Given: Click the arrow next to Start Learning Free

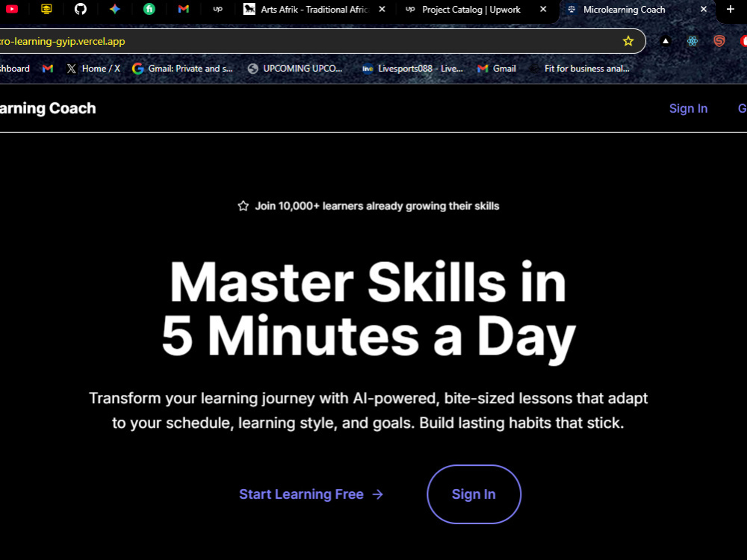Looking at the screenshot, I should pyautogui.click(x=378, y=495).
